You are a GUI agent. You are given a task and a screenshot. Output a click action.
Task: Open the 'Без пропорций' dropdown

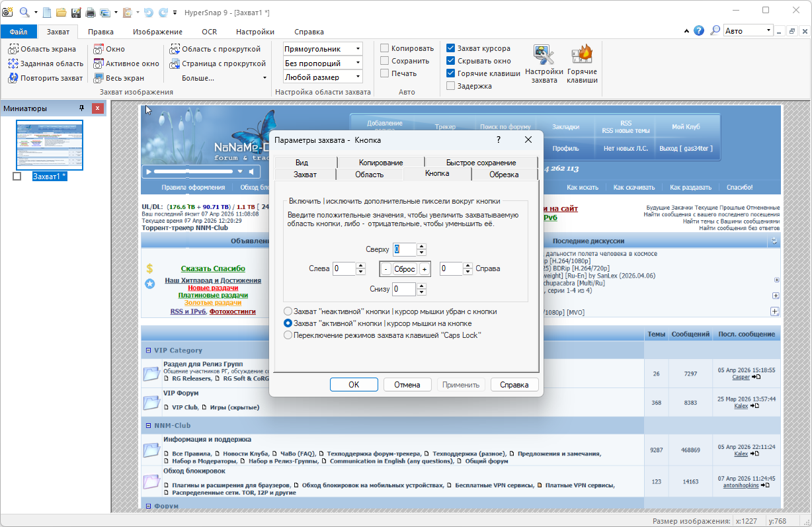358,63
